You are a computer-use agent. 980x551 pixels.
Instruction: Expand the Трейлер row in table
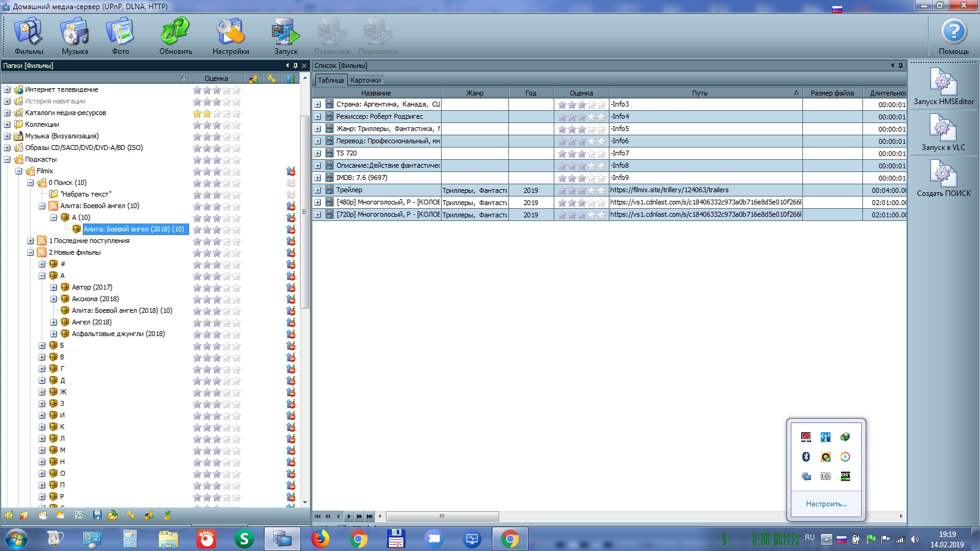[x=318, y=190]
